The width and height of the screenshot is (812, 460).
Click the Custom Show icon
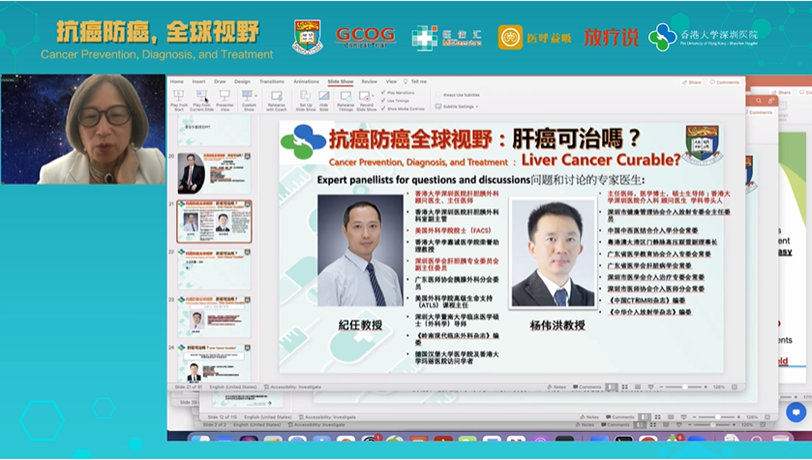[x=247, y=96]
